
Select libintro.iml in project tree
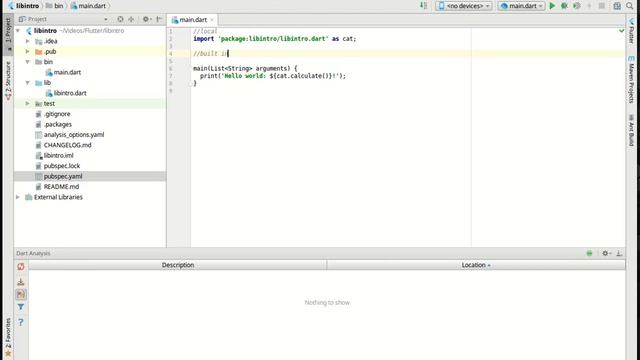pos(58,156)
